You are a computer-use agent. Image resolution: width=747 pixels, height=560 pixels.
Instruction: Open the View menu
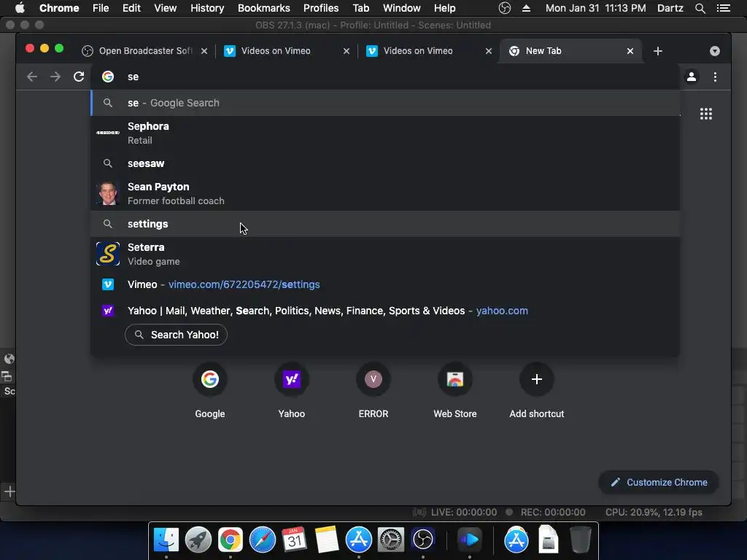click(166, 8)
